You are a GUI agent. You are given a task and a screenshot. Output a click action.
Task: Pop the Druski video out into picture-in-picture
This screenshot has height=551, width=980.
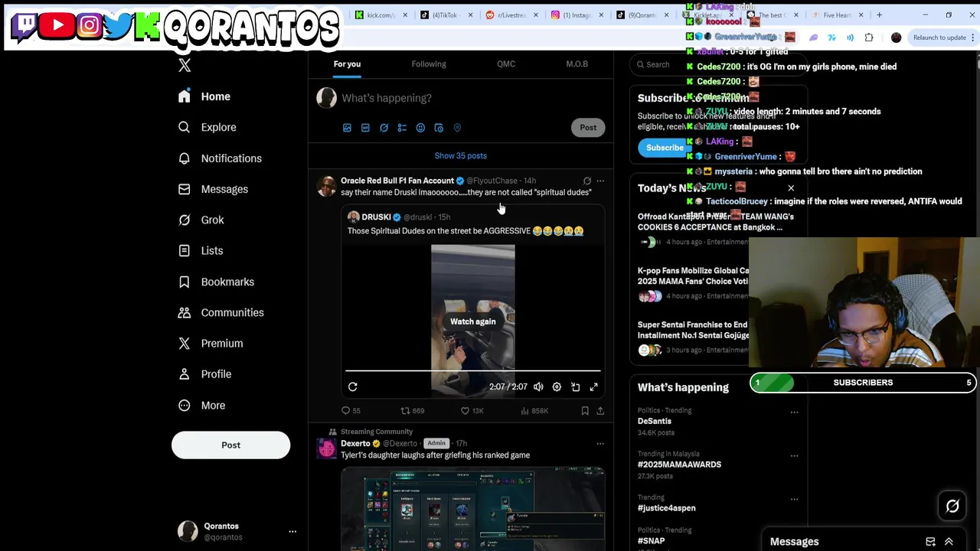pyautogui.click(x=575, y=387)
